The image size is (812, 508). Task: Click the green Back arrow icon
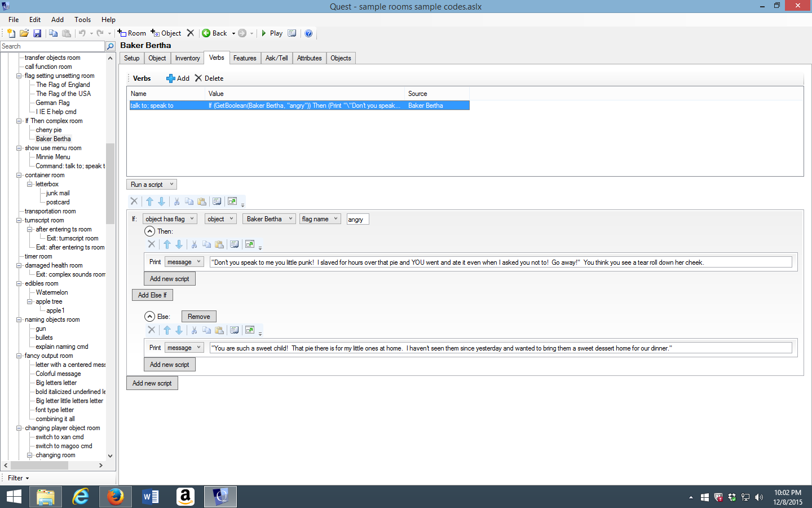tap(206, 33)
